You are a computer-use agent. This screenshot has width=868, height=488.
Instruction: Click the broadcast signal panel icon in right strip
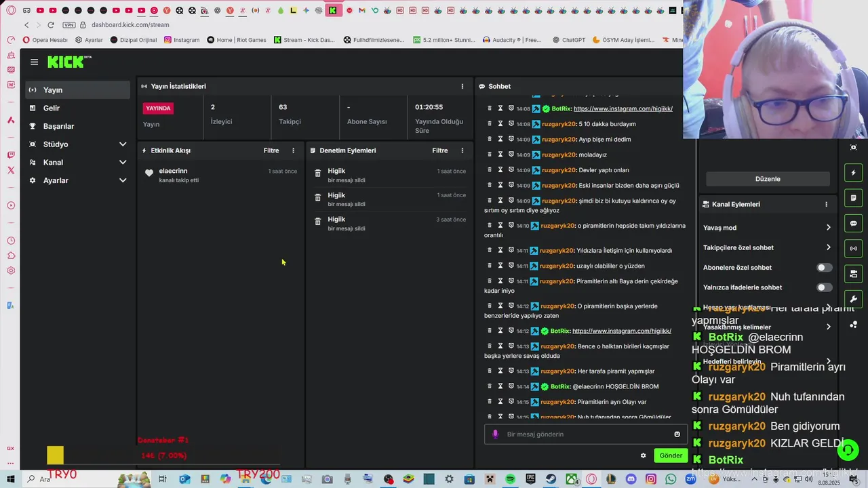click(x=853, y=249)
